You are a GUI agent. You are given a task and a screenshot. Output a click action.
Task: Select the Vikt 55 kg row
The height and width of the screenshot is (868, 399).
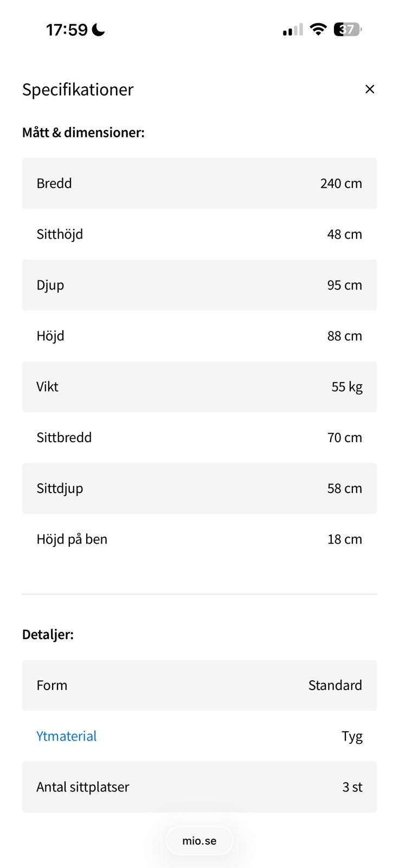tap(200, 387)
